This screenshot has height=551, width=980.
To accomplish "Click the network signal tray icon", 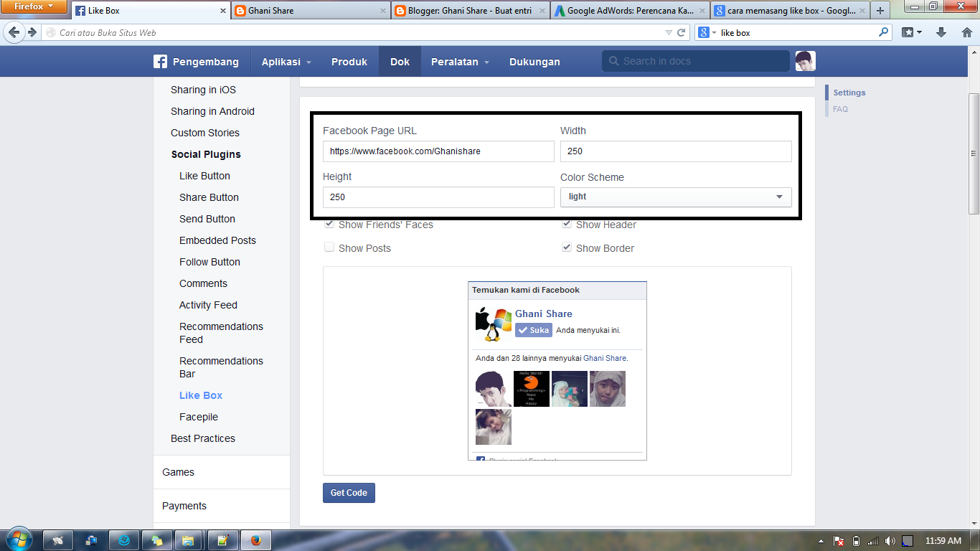I will click(x=873, y=541).
